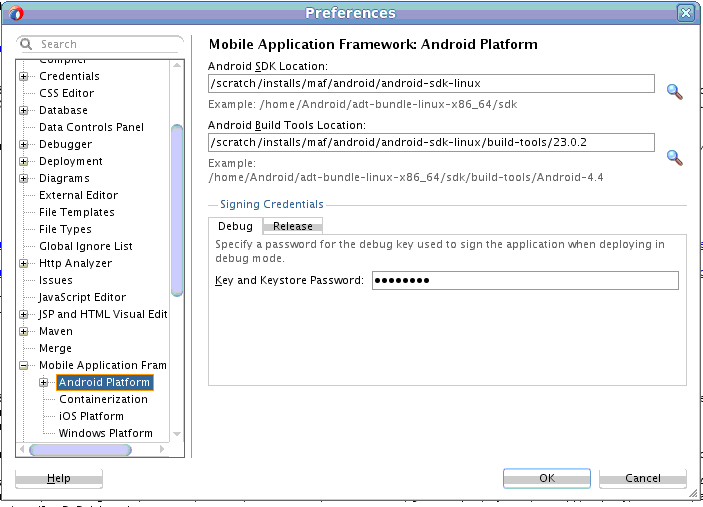This screenshot has width=703, height=507.
Task: Select Data Controls Panel item
Action: (x=91, y=127)
